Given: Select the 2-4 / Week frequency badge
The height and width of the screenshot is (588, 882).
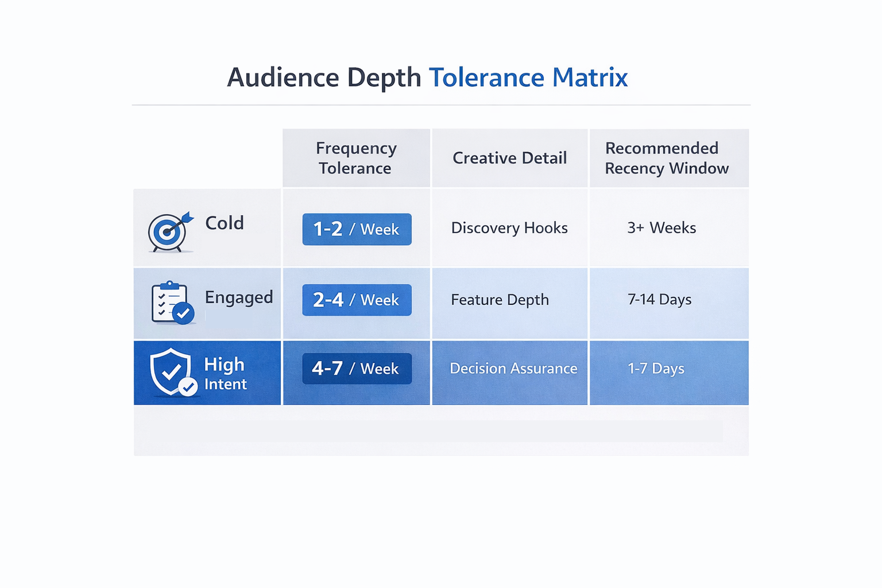Looking at the screenshot, I should click(x=356, y=299).
